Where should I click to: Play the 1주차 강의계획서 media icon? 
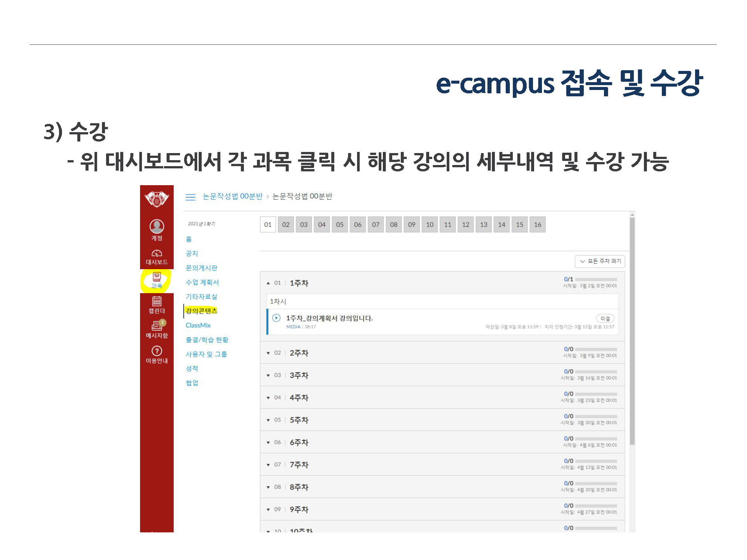click(276, 318)
